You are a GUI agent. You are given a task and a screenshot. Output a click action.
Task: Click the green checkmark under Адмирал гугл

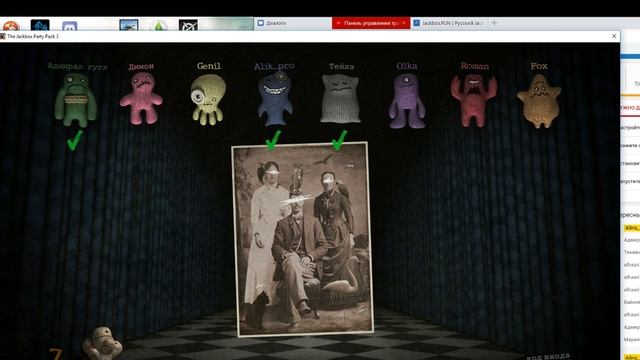[75, 140]
